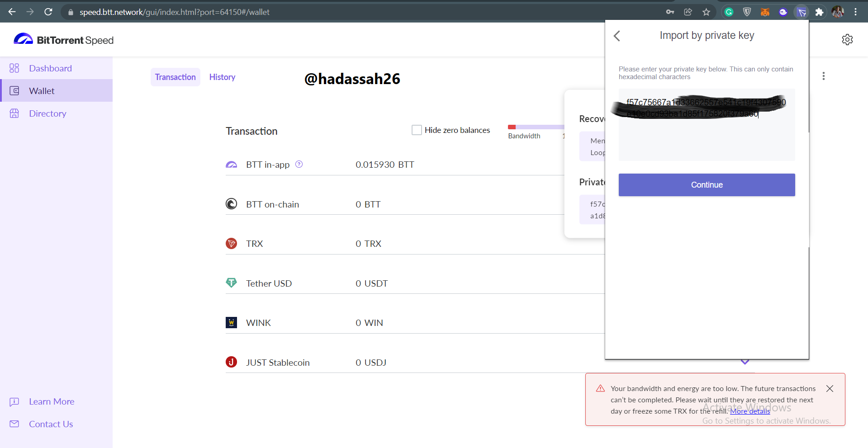This screenshot has height=448, width=868.
Task: Bookmark this page with the star icon
Action: pyautogui.click(x=706, y=12)
